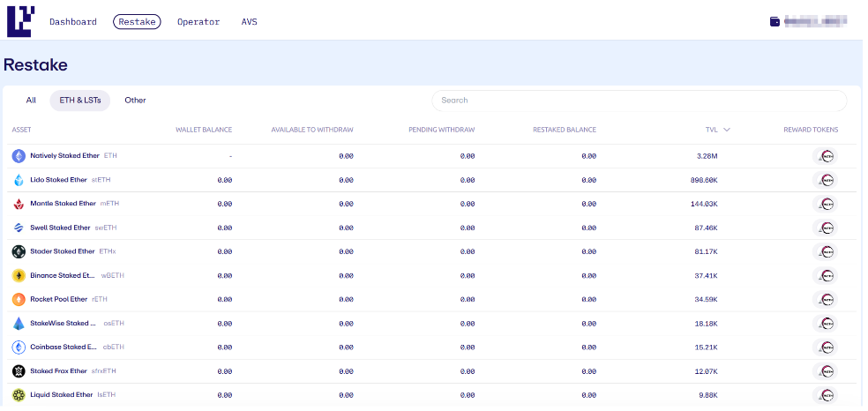
Task: Toggle the TVL sort arrow
Action: click(727, 130)
